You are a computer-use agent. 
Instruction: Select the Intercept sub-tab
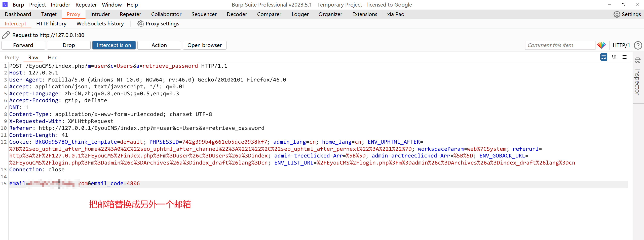(15, 24)
